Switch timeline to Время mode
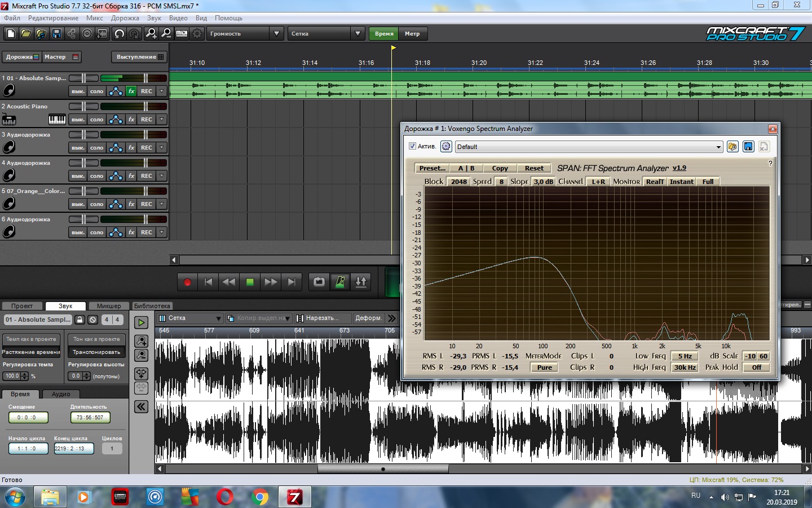The height and width of the screenshot is (508, 812). 384,34
